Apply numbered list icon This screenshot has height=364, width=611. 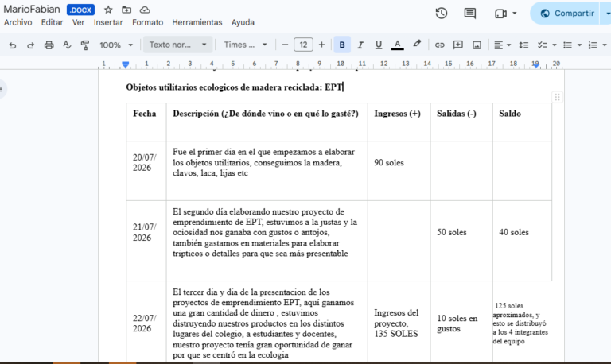tap(593, 45)
